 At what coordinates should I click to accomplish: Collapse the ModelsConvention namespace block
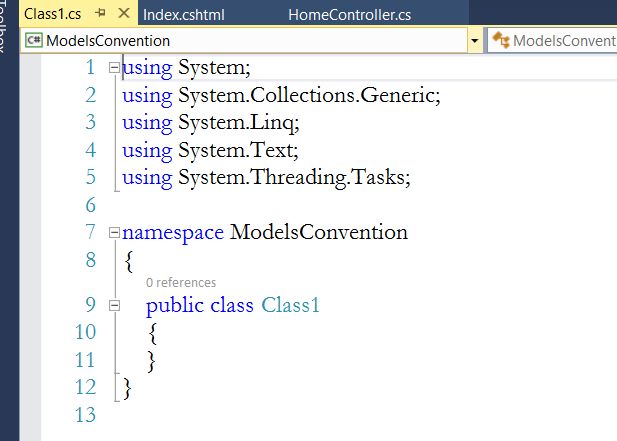tap(114, 232)
